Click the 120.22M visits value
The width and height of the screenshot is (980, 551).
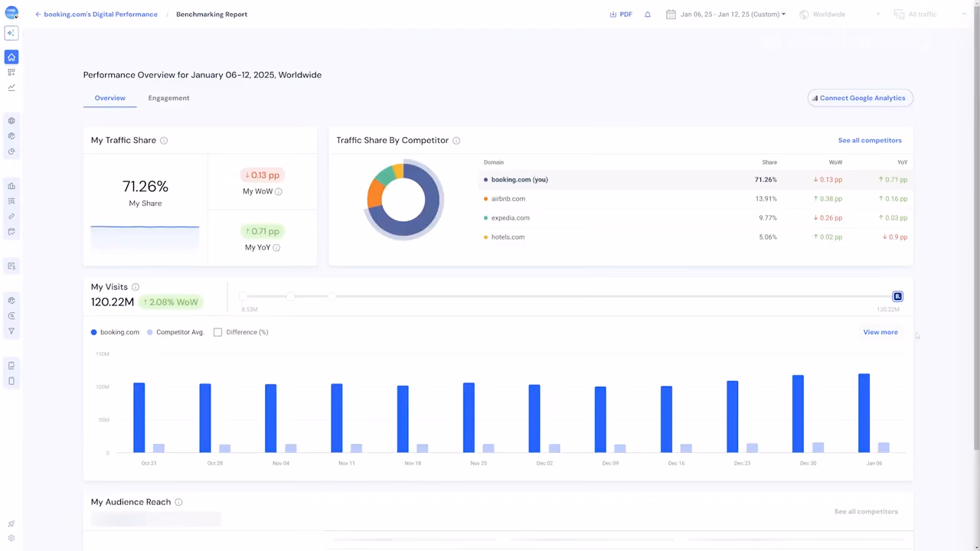click(113, 302)
